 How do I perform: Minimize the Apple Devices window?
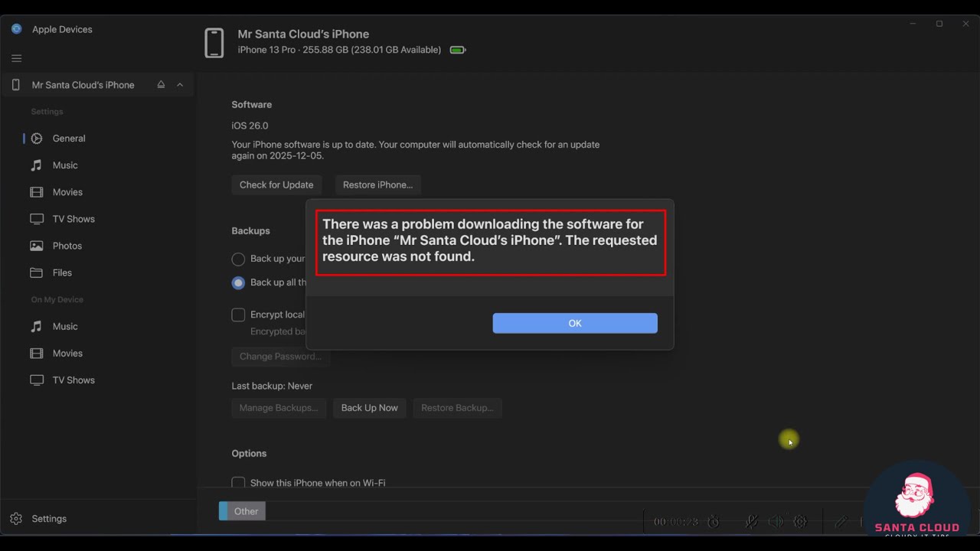tap(913, 24)
